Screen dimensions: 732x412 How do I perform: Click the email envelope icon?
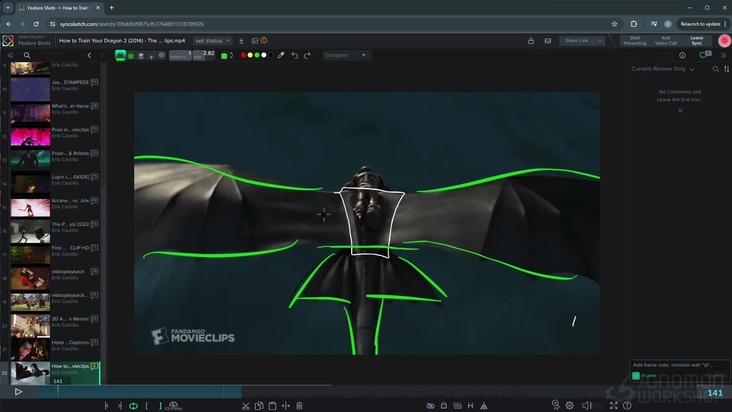pyautogui.click(x=548, y=41)
